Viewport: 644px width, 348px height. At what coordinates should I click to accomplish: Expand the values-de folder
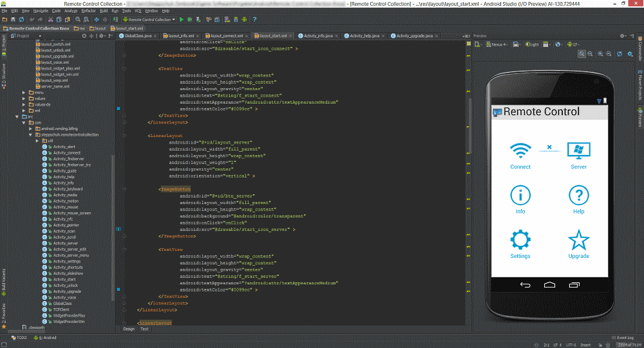[x=24, y=104]
